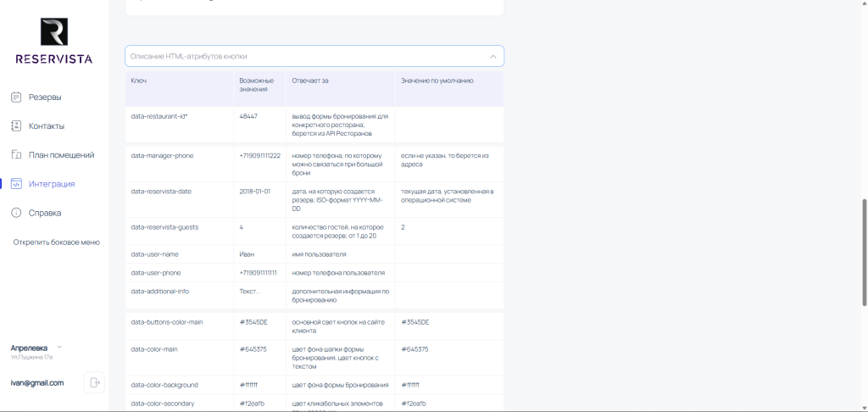Click the 'Ключ' column header
868x412 pixels.
tap(138, 81)
